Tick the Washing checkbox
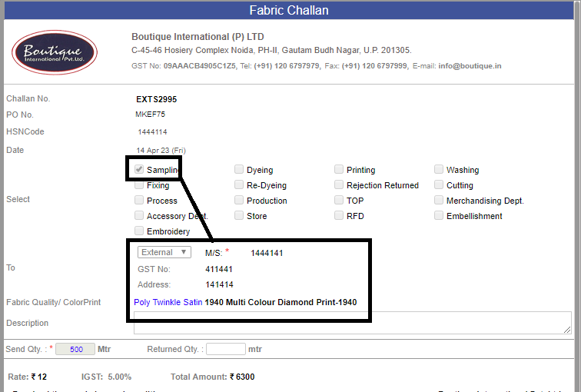The height and width of the screenshot is (392, 581). tap(439, 169)
